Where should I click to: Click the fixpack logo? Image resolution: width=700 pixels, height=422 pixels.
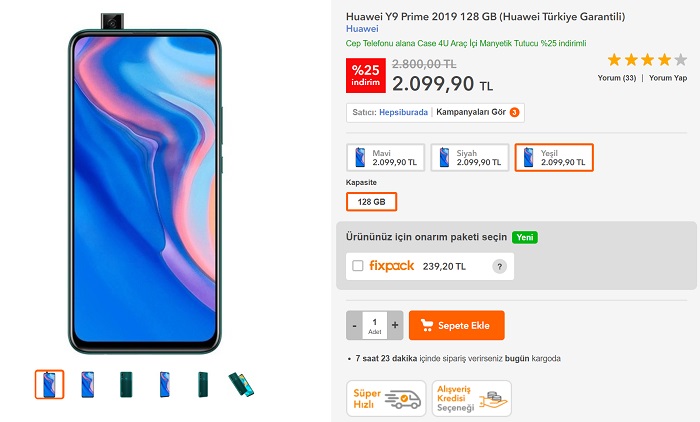point(392,266)
